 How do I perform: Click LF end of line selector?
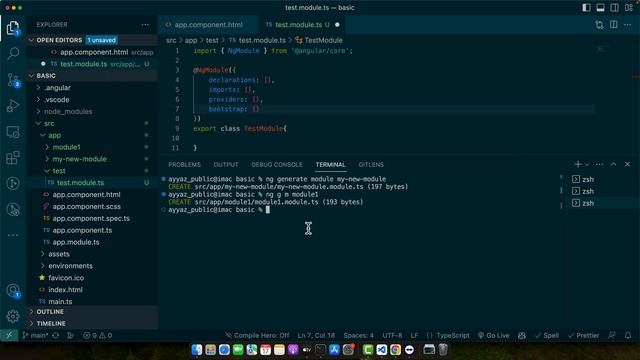414,336
